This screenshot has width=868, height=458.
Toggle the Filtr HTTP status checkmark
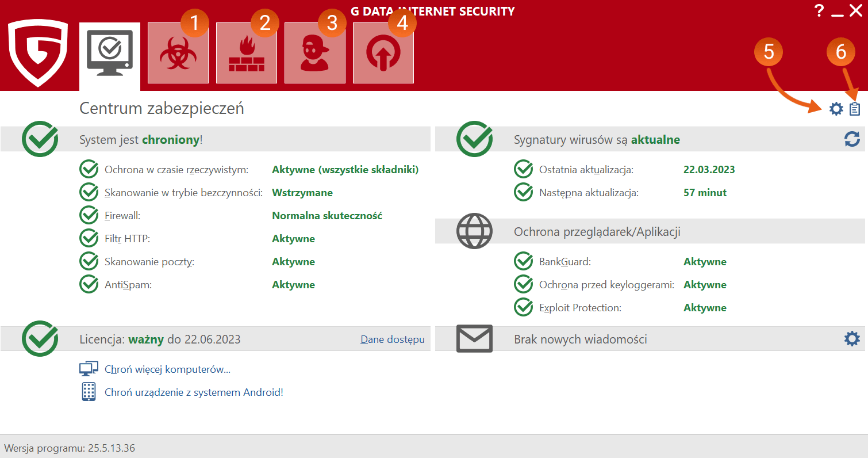click(x=89, y=238)
